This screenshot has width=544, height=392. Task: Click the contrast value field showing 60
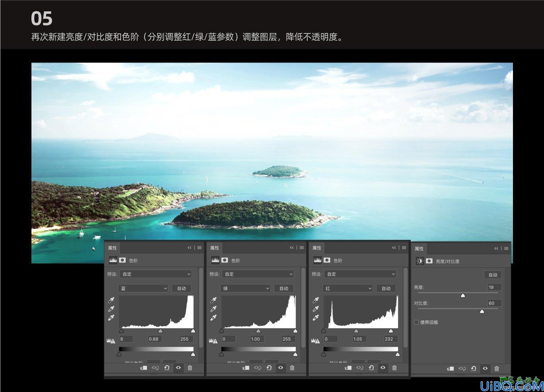pos(494,303)
